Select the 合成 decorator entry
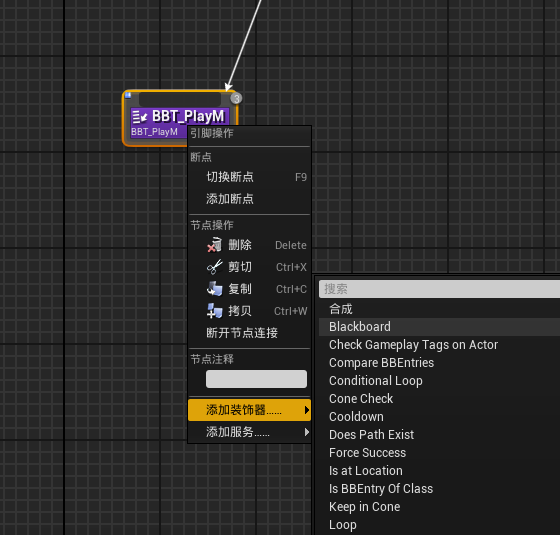The width and height of the screenshot is (560, 535). point(439,309)
